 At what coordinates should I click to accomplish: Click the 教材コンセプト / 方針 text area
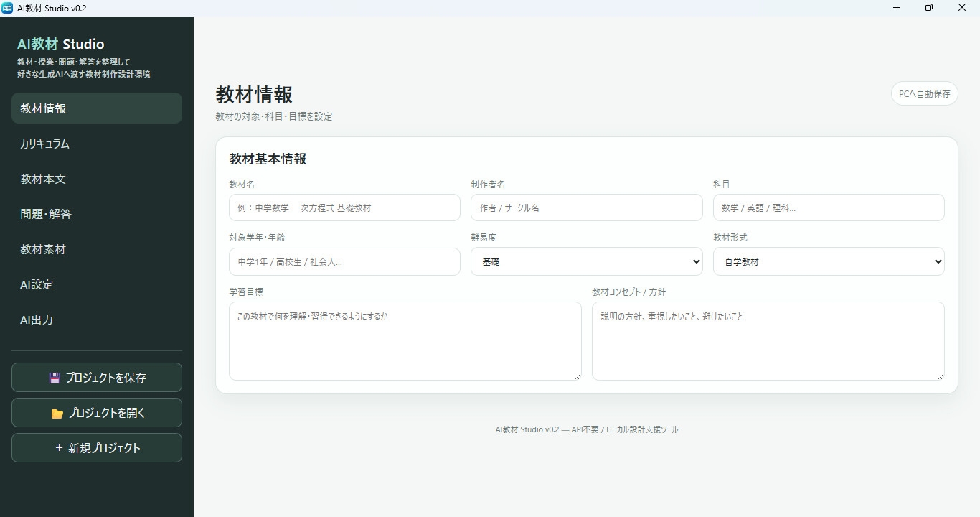(768, 341)
